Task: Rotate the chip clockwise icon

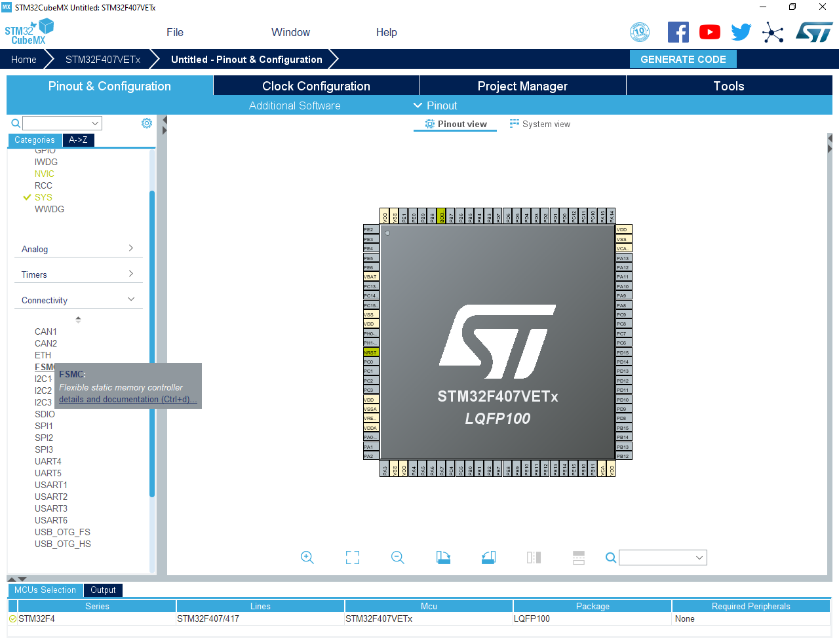Action: coord(444,558)
